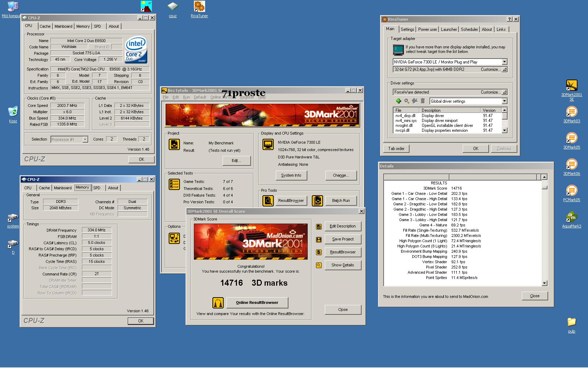Viewport: 588px width, 368px height.
Task: Click the floppy disk icon beside Save Project
Action: [x=319, y=239]
